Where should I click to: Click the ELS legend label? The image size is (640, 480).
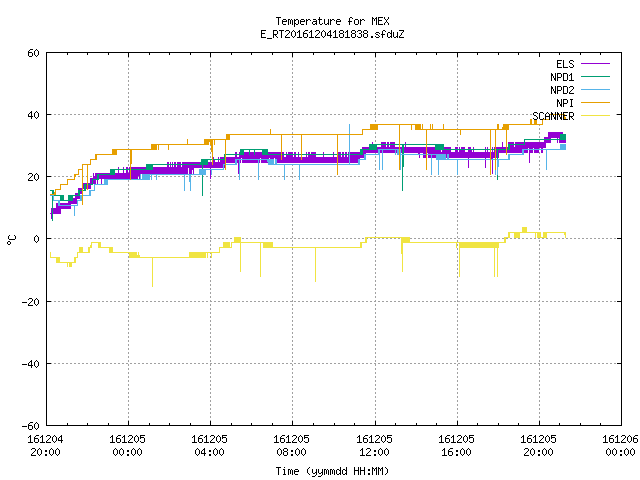pos(565,64)
